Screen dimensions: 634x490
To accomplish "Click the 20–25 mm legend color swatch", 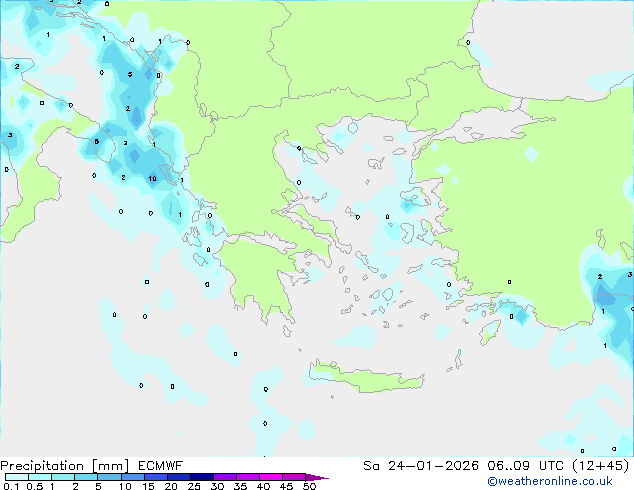I will click(x=178, y=477).
